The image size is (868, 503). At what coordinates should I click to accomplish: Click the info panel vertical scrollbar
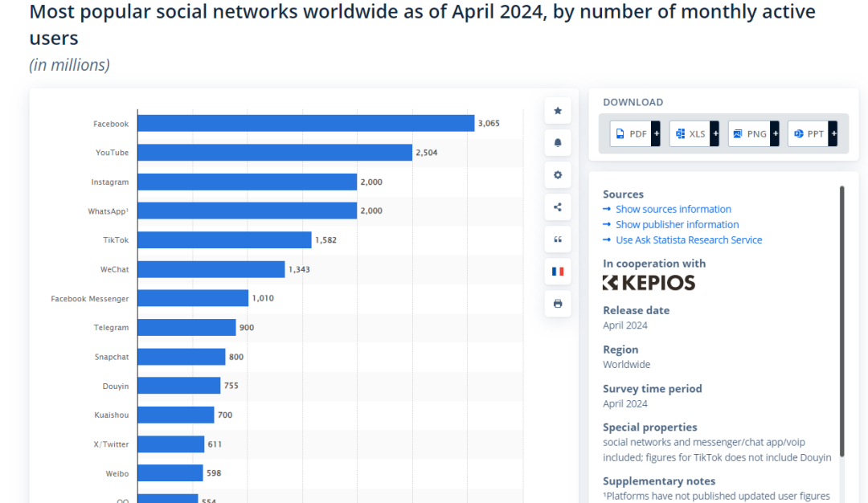click(x=841, y=321)
